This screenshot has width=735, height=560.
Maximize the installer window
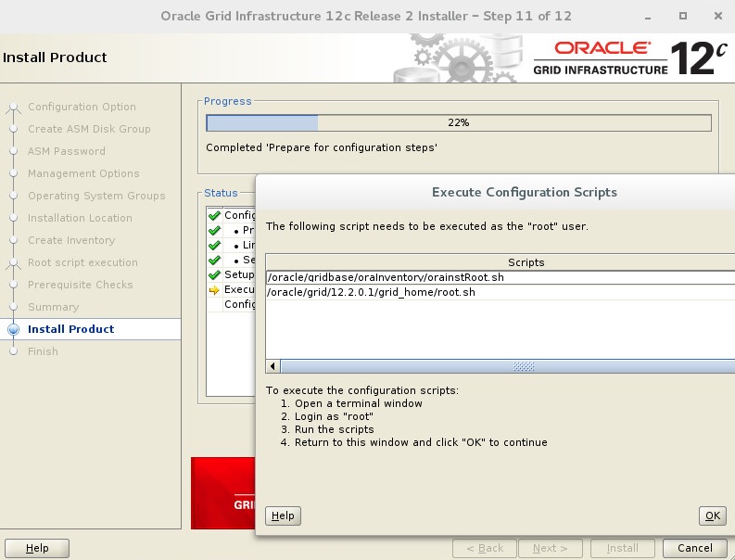coord(683,16)
